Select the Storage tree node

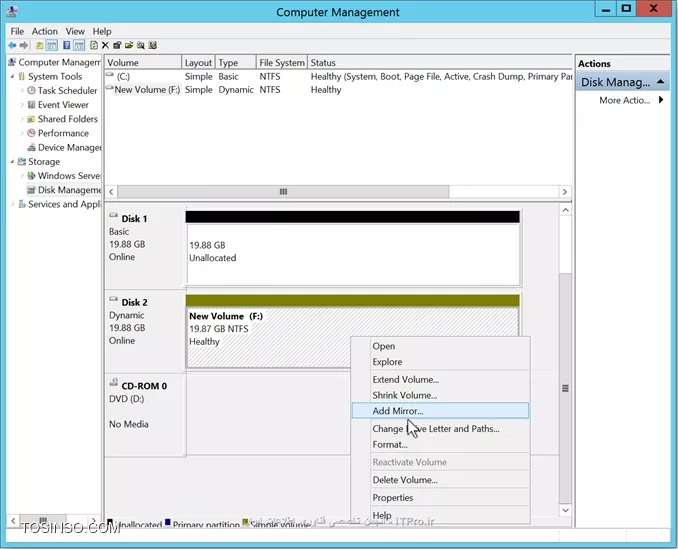pos(44,162)
